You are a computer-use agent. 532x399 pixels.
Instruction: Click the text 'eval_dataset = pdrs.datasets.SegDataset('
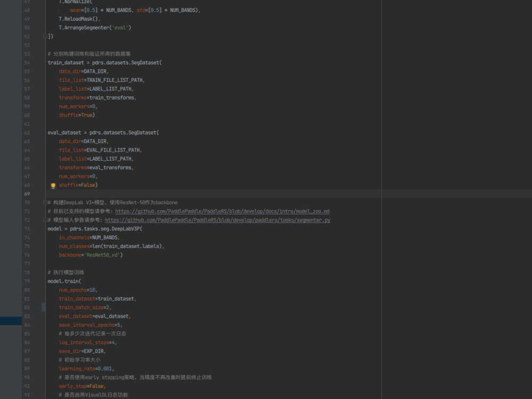[103, 132]
